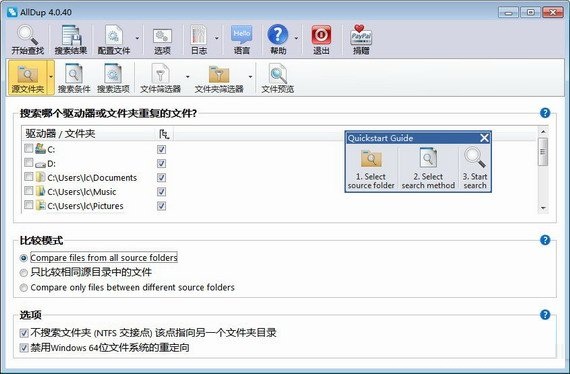The width and height of the screenshot is (570, 374).
Task: Open 文件预览 file preview
Action: [278, 78]
